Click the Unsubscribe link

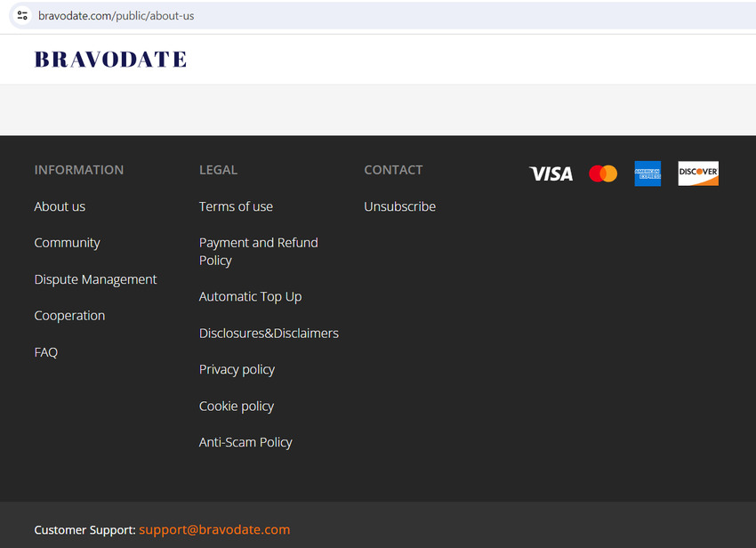pyautogui.click(x=399, y=206)
